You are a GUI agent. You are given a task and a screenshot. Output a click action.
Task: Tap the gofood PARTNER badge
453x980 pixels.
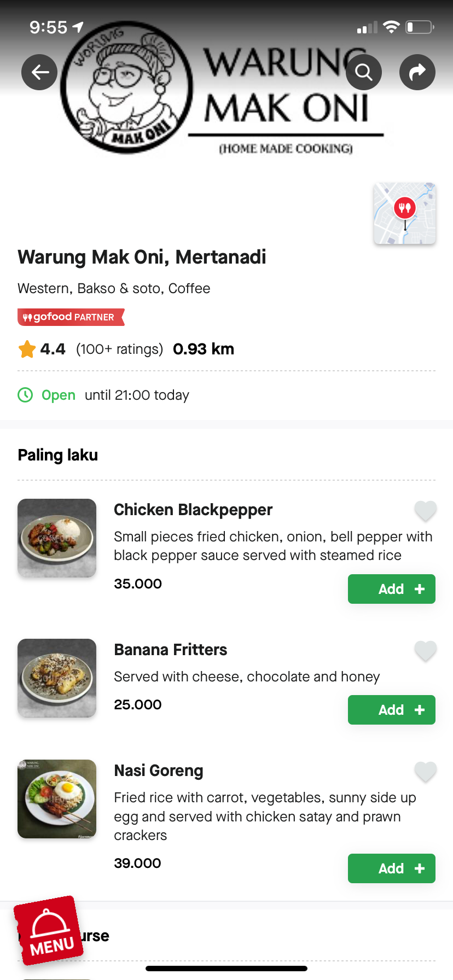click(71, 317)
